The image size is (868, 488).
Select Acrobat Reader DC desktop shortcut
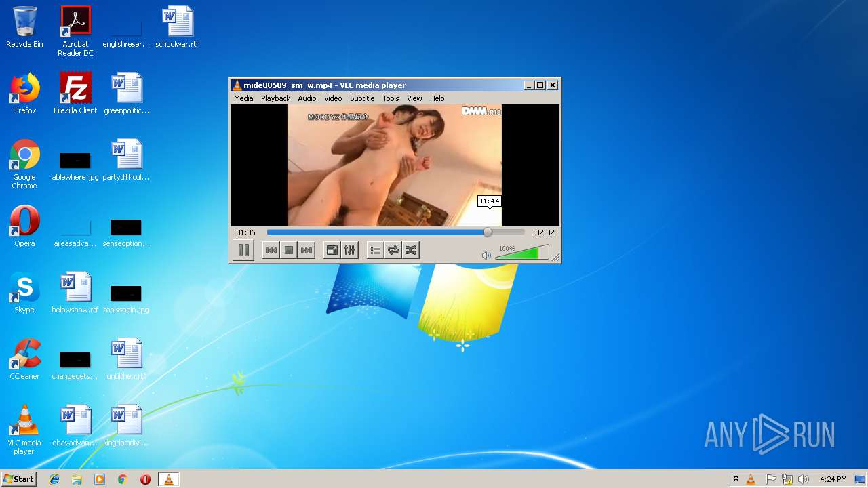[x=75, y=31]
